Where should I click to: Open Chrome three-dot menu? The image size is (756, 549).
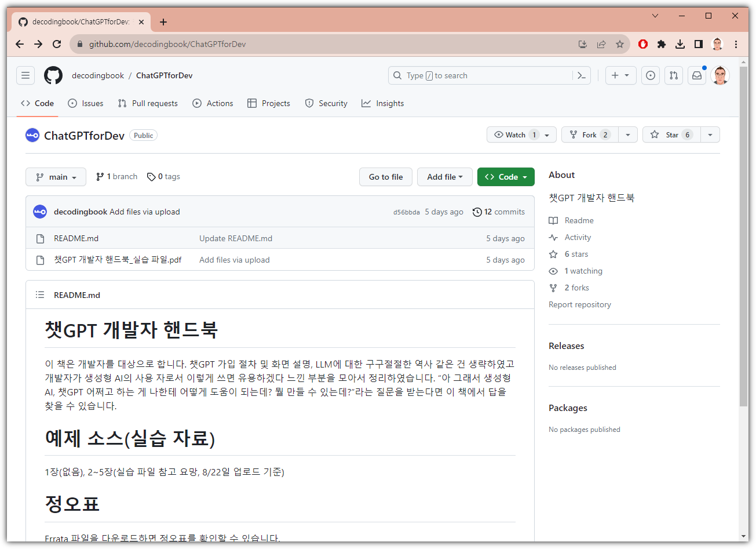pos(736,44)
